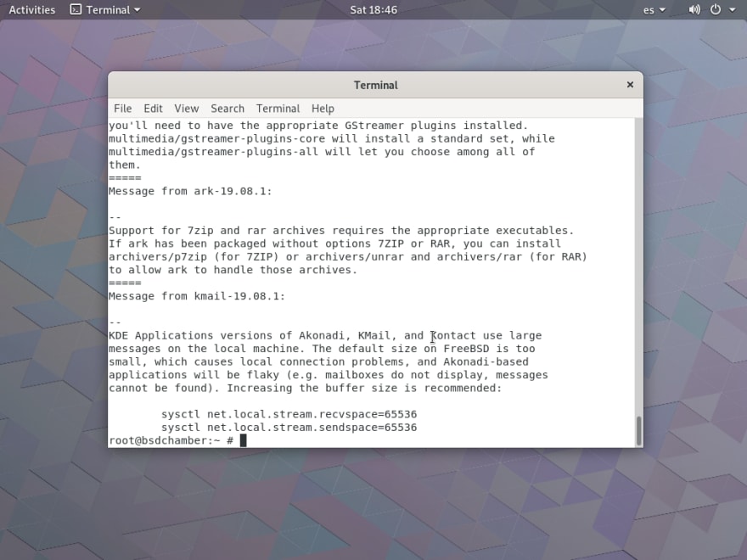Click the terminal scrollbar thumb

pos(639,430)
